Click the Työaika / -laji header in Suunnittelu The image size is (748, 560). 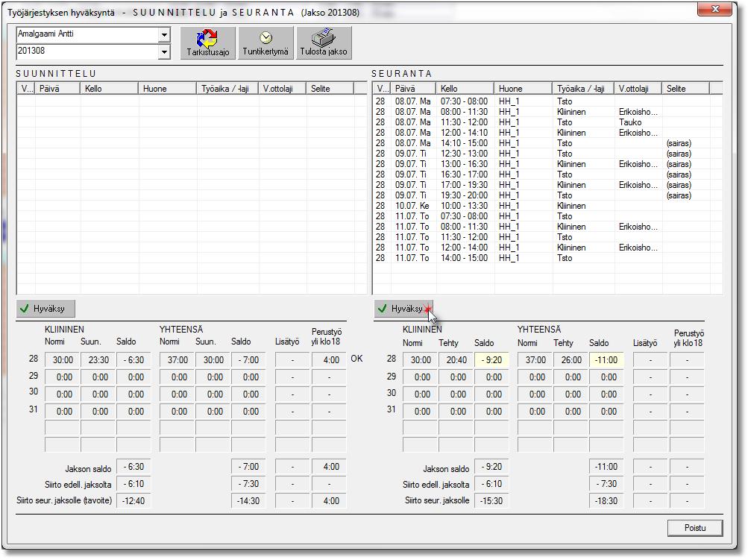pyautogui.click(x=227, y=88)
